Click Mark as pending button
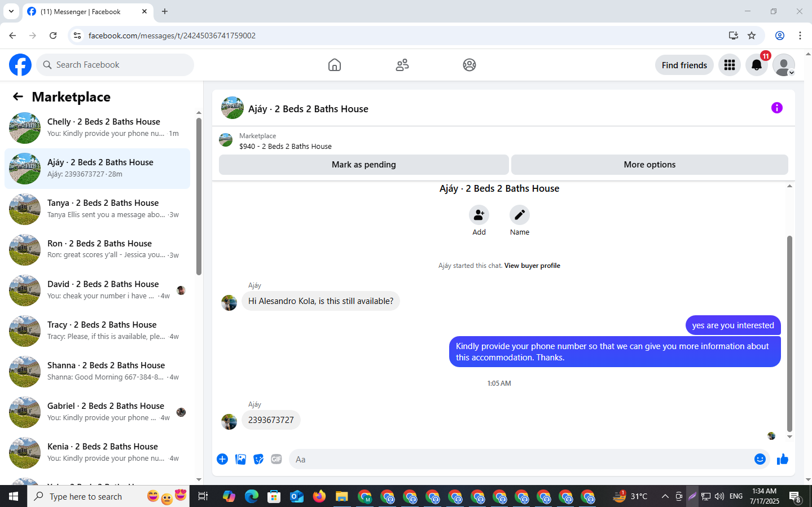The width and height of the screenshot is (812, 507). click(x=364, y=165)
